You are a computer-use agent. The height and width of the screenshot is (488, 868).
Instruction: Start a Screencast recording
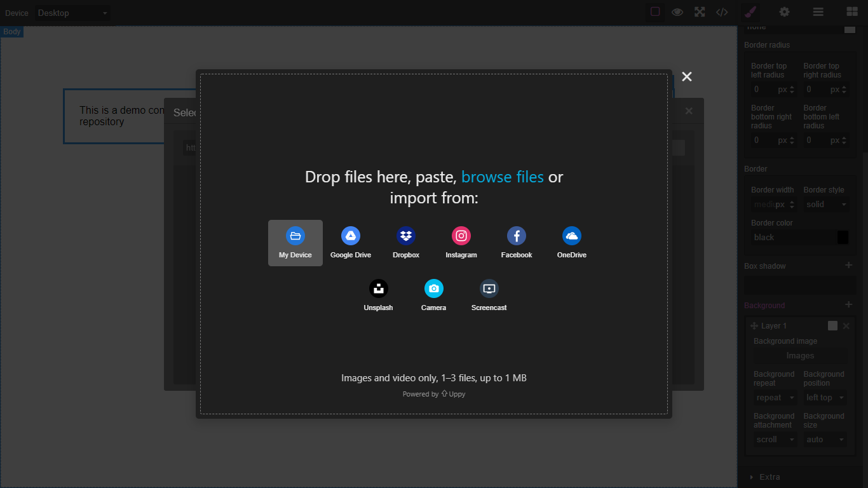(489, 295)
